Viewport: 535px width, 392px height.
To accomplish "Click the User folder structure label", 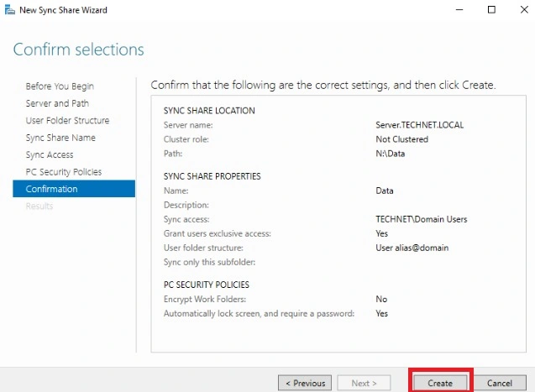I will click(x=203, y=248).
